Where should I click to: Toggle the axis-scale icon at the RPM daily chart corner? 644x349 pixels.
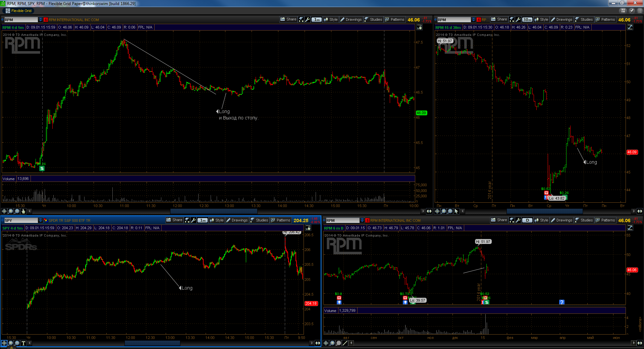coord(630,228)
